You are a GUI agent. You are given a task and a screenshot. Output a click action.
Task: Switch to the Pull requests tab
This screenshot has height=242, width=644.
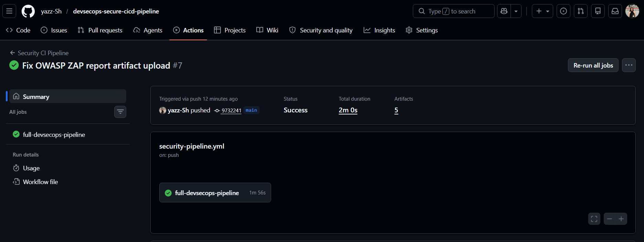pos(100,30)
